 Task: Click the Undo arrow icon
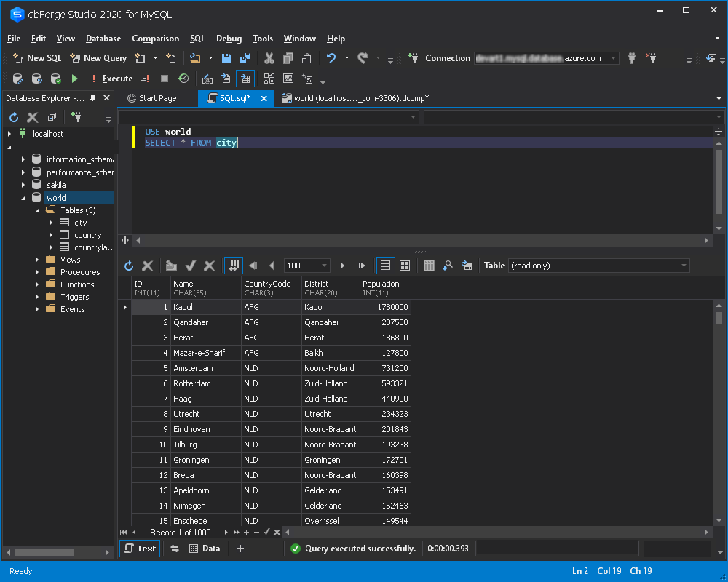tap(331, 58)
